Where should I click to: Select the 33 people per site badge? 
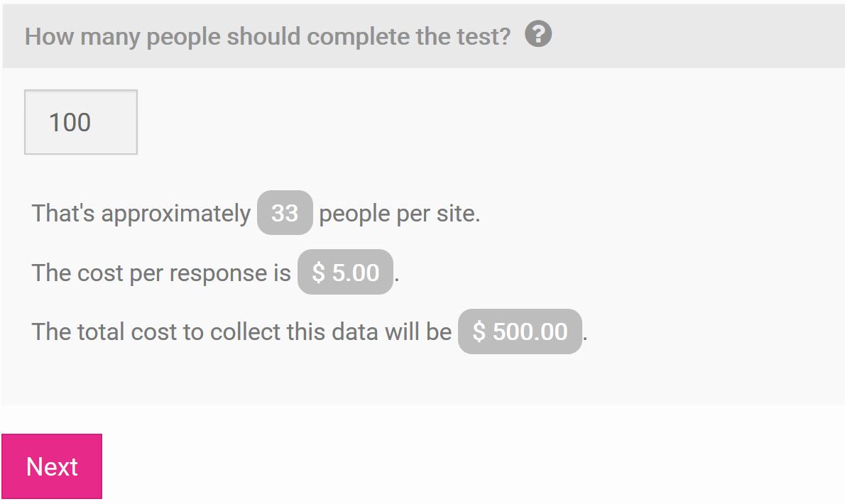pos(285,213)
